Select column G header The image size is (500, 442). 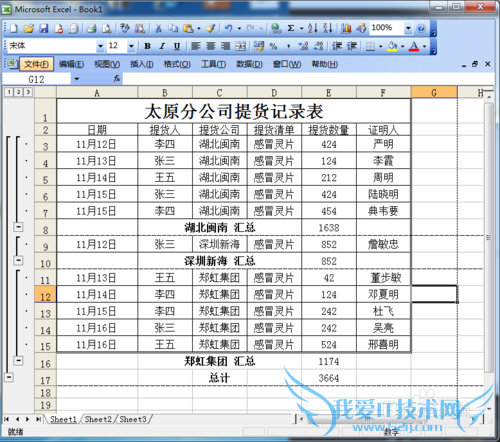coord(434,92)
